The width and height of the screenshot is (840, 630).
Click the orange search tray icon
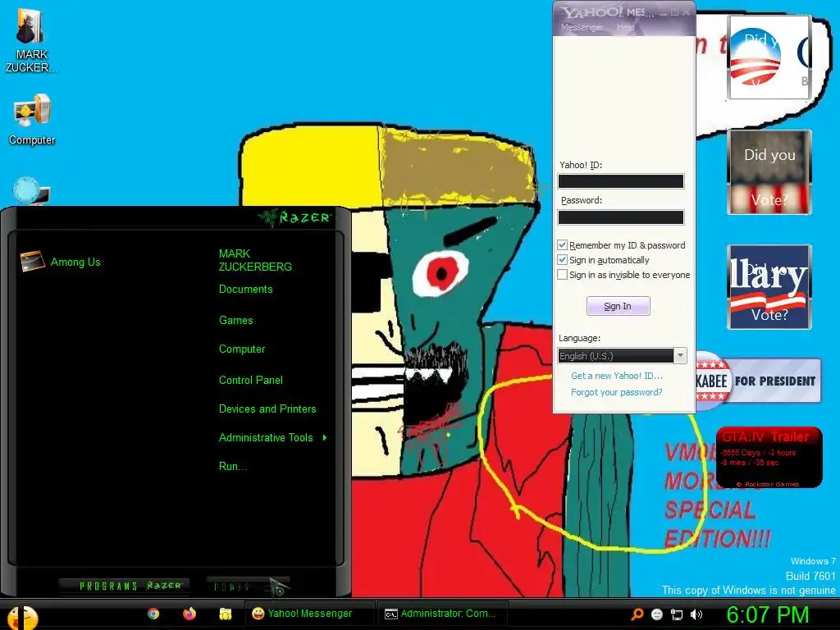coord(637,614)
